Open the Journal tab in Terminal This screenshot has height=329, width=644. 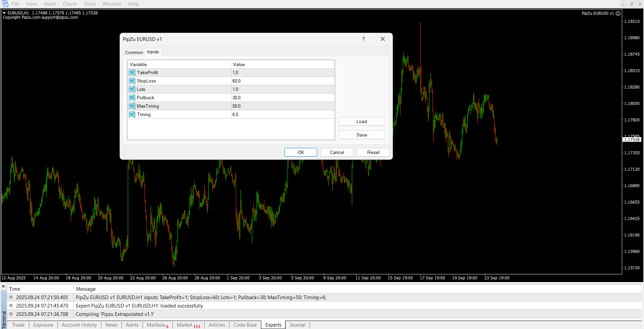pyautogui.click(x=297, y=325)
